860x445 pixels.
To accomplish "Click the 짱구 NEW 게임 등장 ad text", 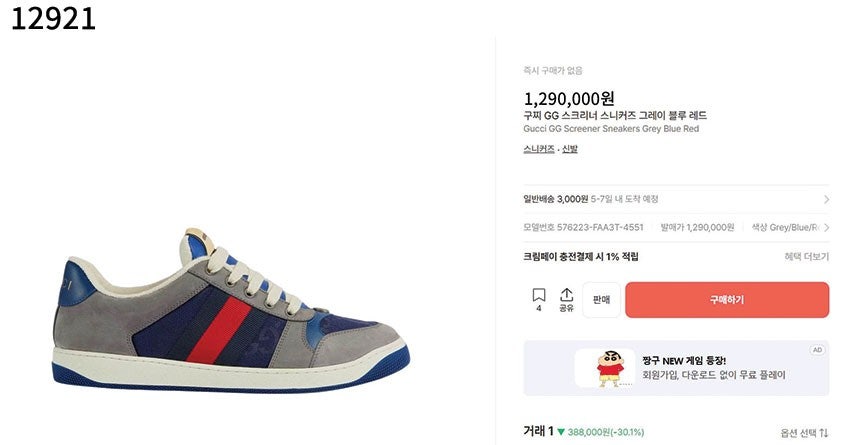I will click(684, 360).
